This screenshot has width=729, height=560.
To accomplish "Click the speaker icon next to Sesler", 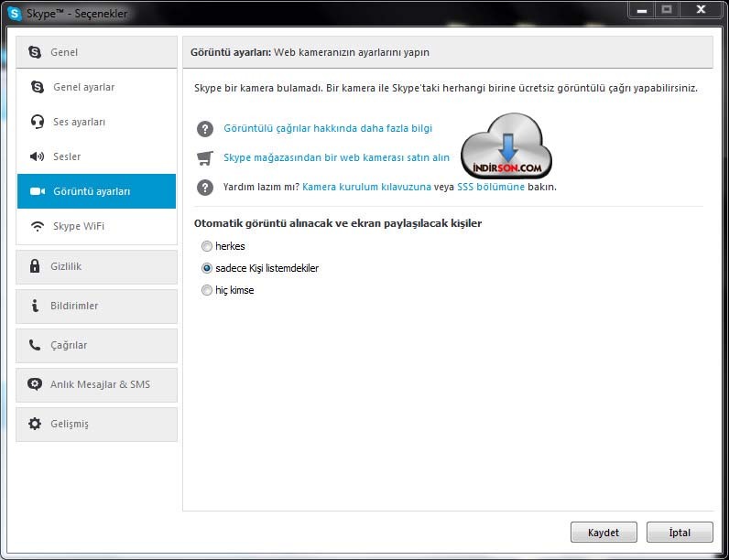I will [x=38, y=156].
